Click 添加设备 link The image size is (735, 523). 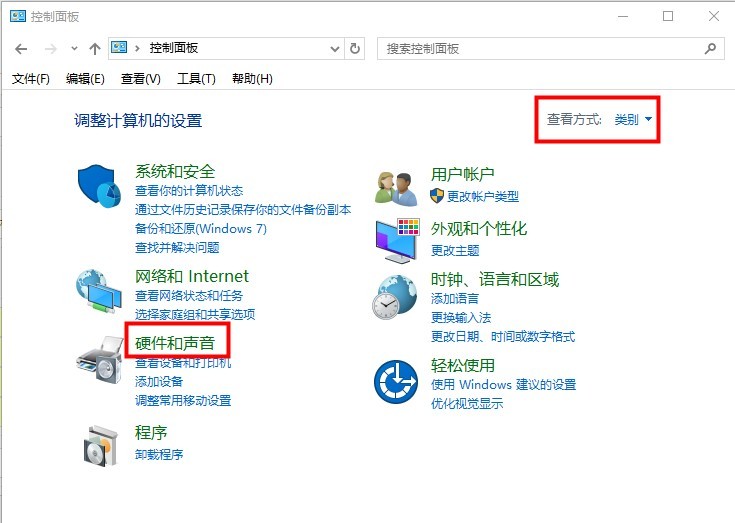pos(159,381)
